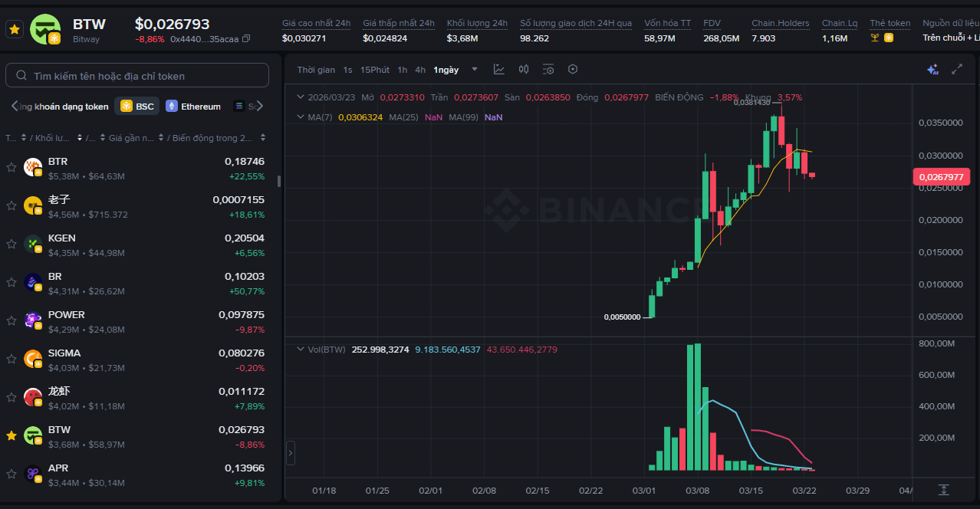
Task: Select the Ethereum chain tab
Action: (x=194, y=107)
